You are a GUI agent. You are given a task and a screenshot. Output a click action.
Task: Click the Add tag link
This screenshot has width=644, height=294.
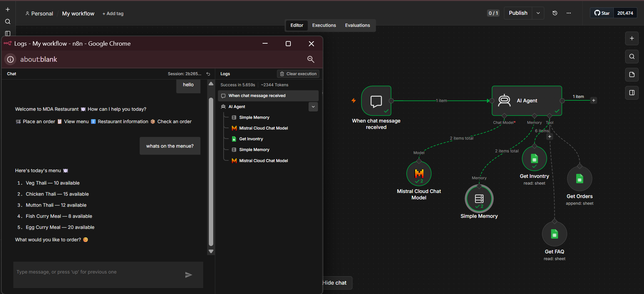[x=113, y=13]
